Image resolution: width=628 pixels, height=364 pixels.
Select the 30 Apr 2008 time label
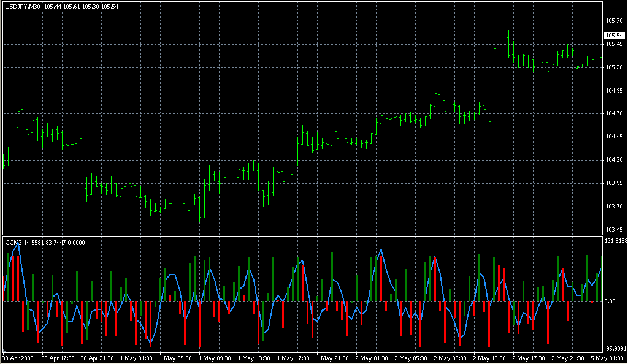17,358
